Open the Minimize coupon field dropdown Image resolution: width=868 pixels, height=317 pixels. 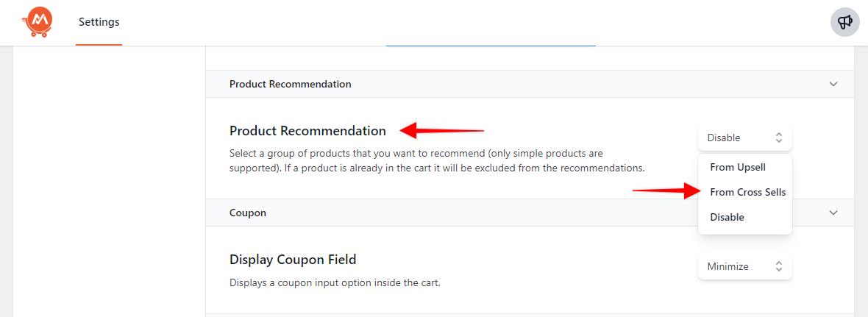(x=744, y=266)
